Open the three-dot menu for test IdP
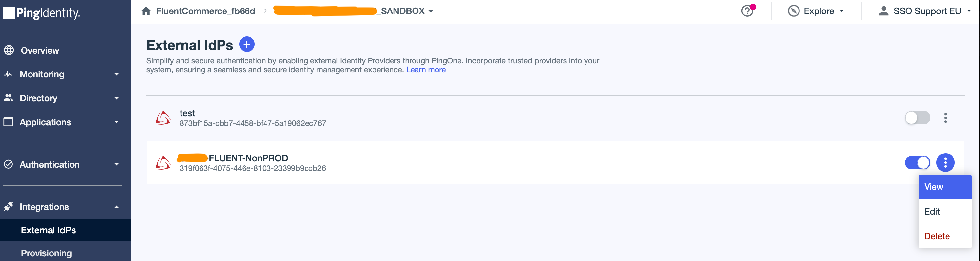The image size is (980, 261). pyautogui.click(x=945, y=118)
